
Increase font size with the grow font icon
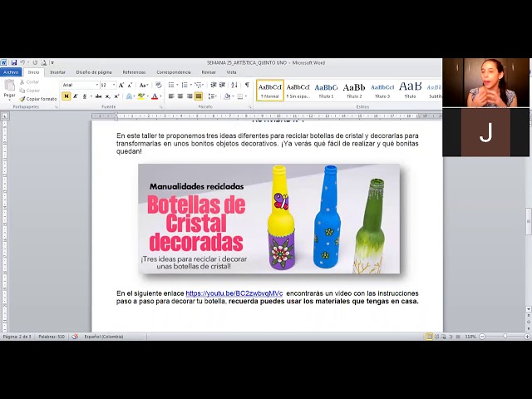click(121, 85)
